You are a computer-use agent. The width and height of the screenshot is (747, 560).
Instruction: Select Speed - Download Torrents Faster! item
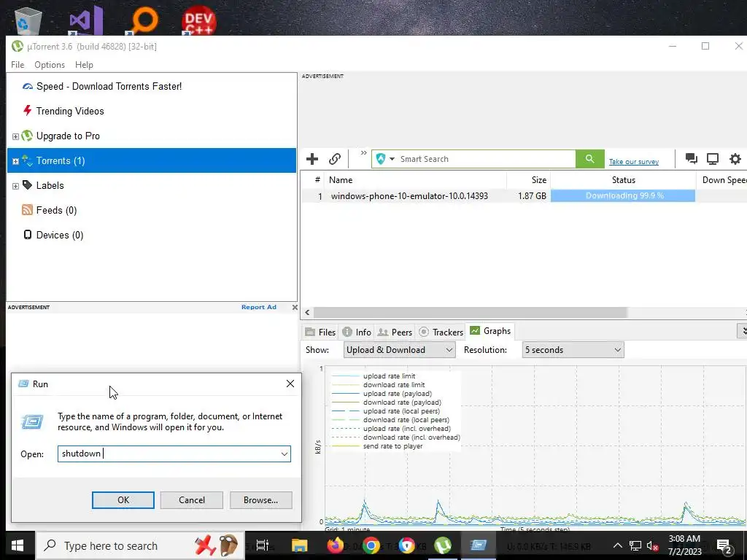(x=109, y=86)
